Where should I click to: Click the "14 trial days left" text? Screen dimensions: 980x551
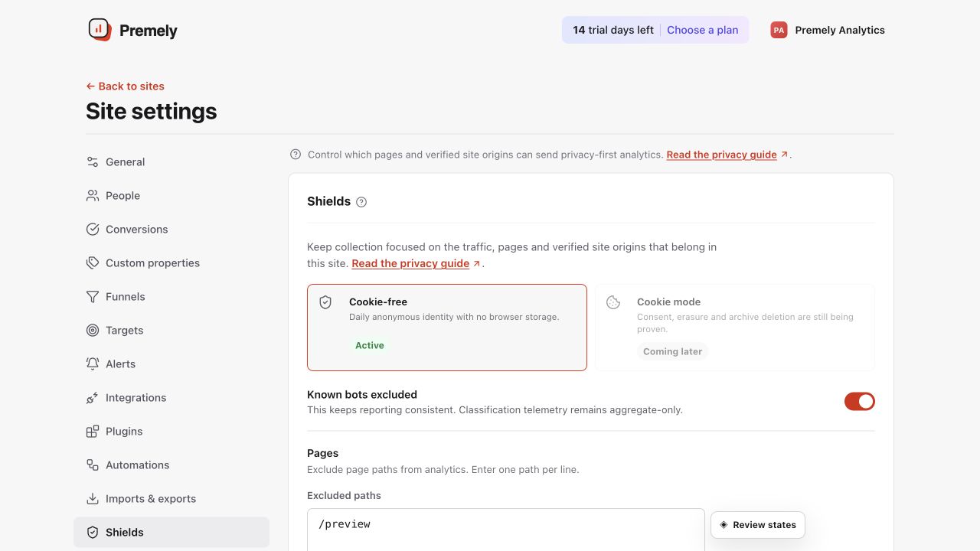pos(613,31)
